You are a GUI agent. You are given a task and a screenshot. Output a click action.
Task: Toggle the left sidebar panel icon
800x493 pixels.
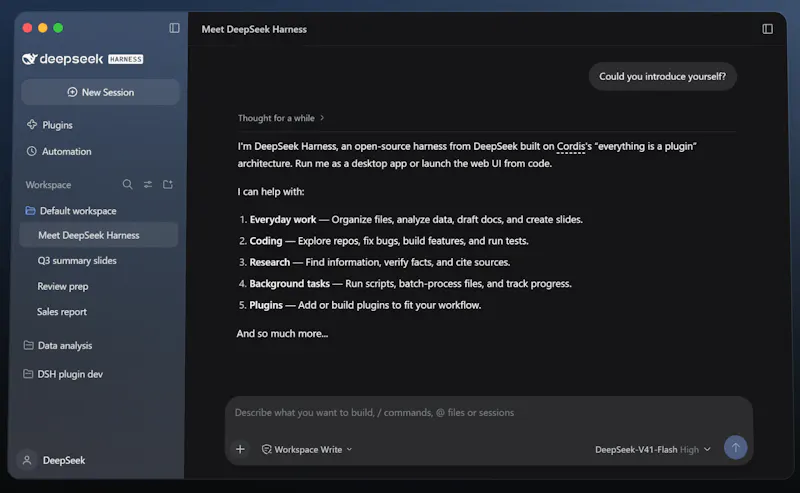(174, 28)
